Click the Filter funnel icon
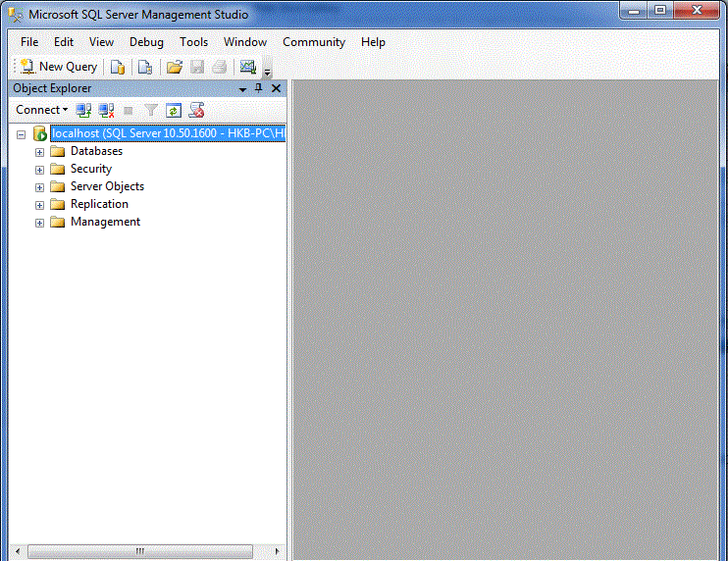The height and width of the screenshot is (561, 728). 151,111
